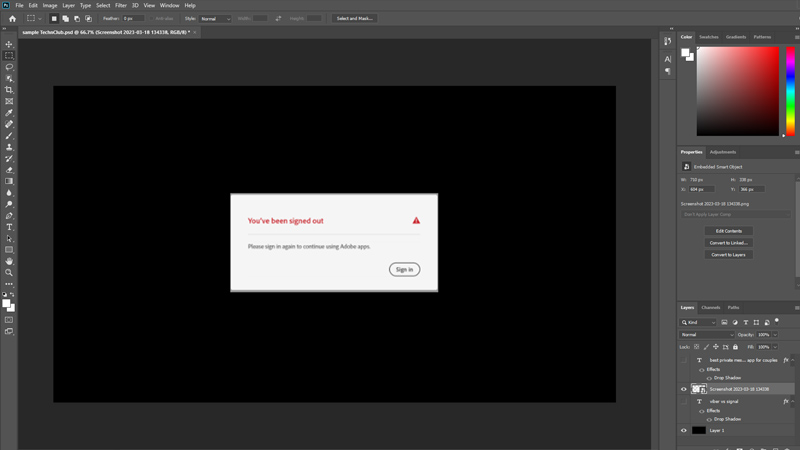Open the Window menu

[x=169, y=6]
